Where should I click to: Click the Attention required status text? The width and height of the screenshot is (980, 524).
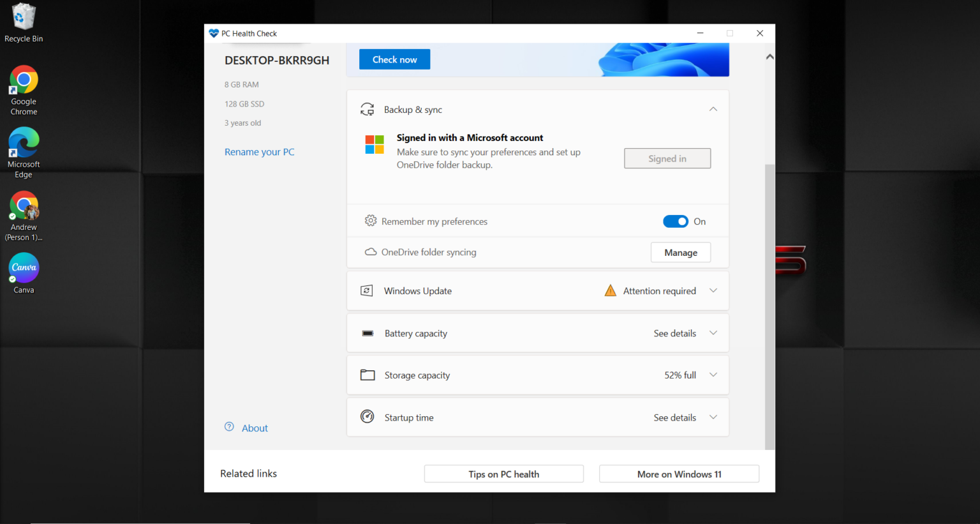[660, 291]
